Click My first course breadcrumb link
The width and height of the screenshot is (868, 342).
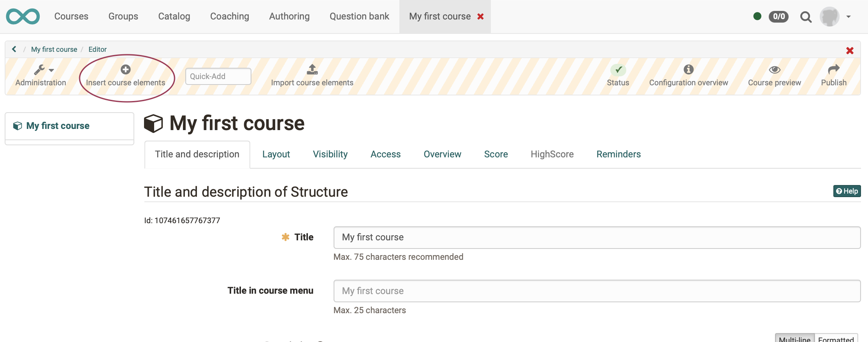pos(54,49)
